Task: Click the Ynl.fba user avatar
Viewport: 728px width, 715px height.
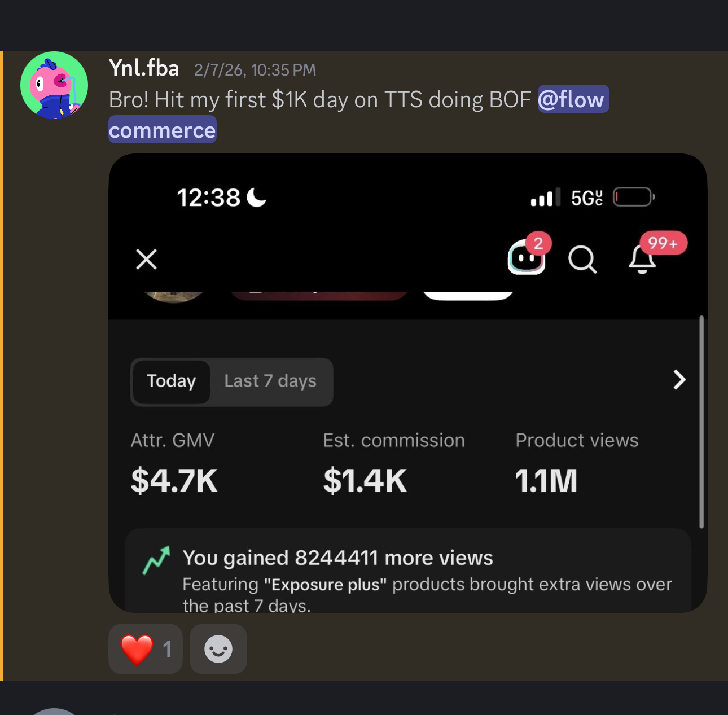Action: (54, 85)
